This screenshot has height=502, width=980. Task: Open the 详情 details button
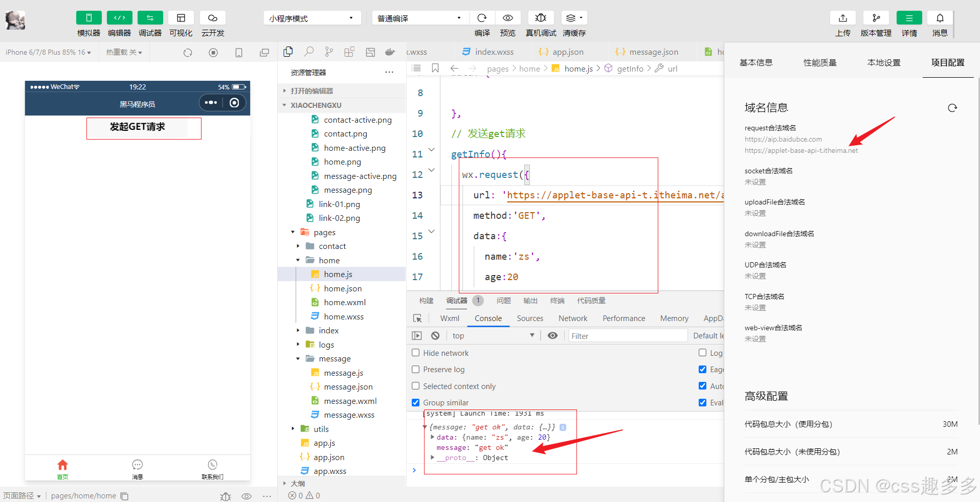[x=909, y=18]
